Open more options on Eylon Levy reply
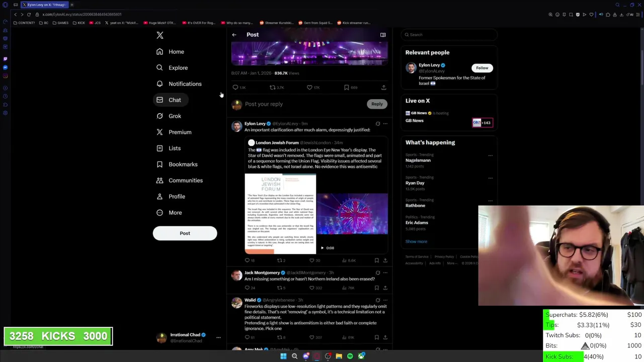The width and height of the screenshot is (644, 362). 385,124
